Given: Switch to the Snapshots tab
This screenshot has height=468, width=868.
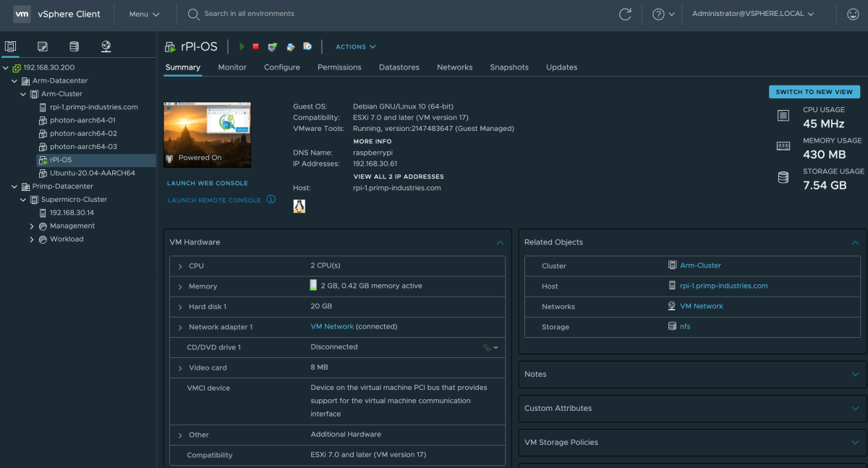Looking at the screenshot, I should (x=509, y=67).
